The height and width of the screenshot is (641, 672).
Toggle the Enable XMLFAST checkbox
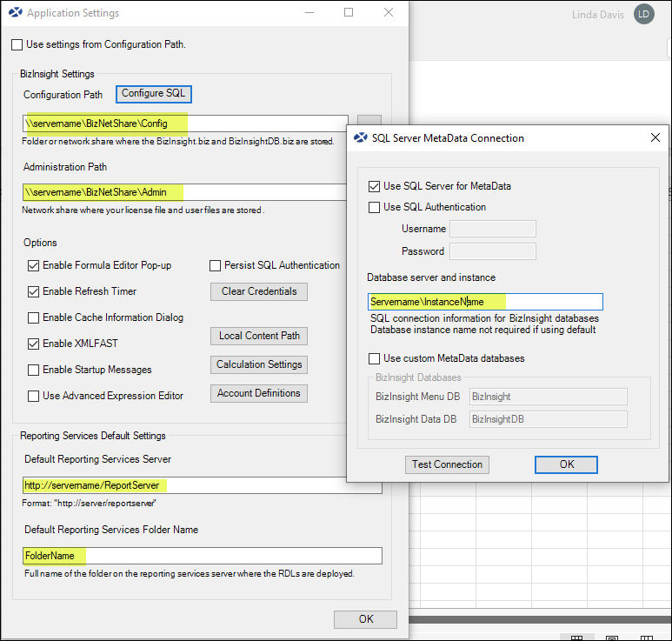[33, 344]
